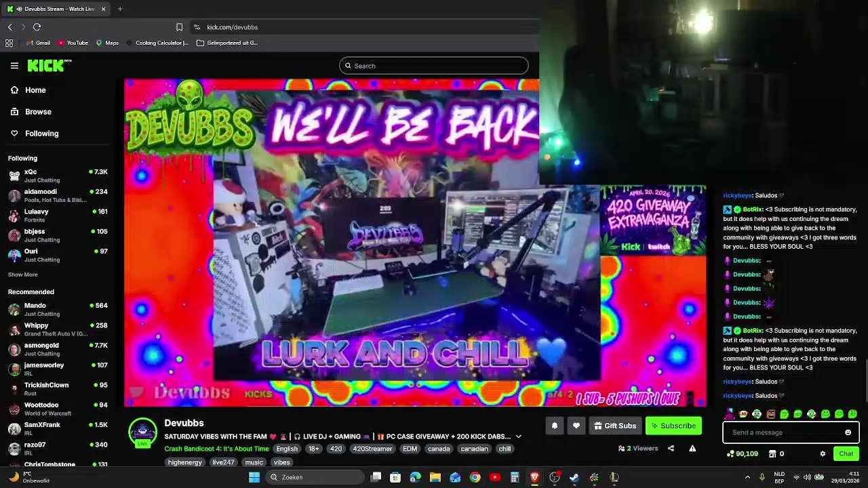
Task: Open Microsoft Edge from taskbar
Action: pos(415,477)
